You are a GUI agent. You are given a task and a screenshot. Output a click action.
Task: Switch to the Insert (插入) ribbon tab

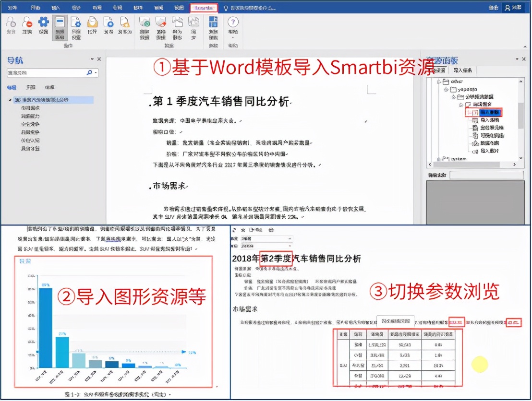click(56, 8)
